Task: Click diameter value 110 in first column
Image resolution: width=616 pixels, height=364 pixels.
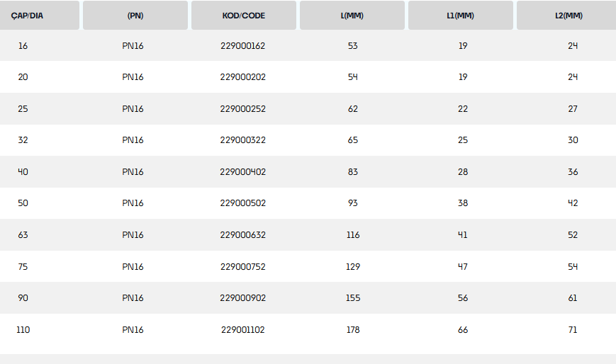Action: point(23,330)
